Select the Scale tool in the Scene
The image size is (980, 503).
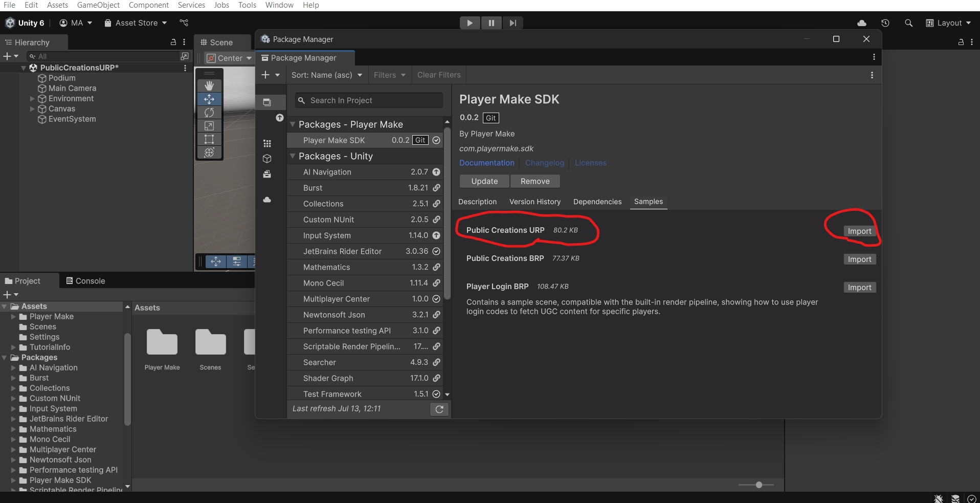[209, 126]
